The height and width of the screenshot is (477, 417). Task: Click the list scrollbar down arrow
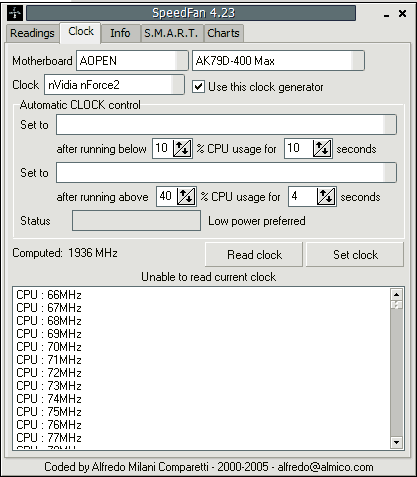(396, 443)
